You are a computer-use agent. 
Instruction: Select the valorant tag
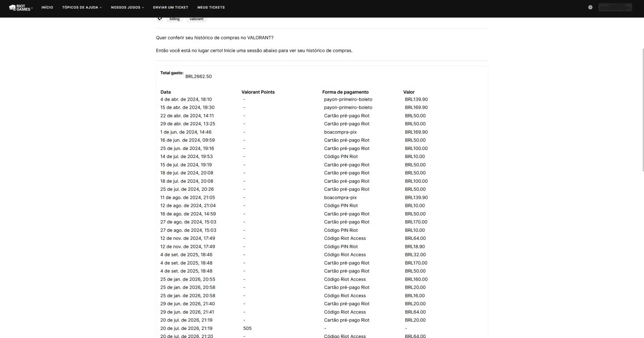point(196,19)
